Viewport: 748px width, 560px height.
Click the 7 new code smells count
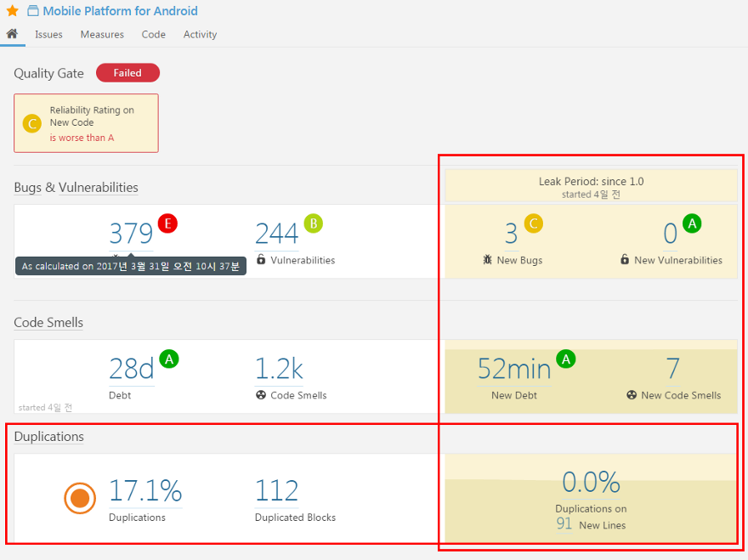click(x=673, y=369)
